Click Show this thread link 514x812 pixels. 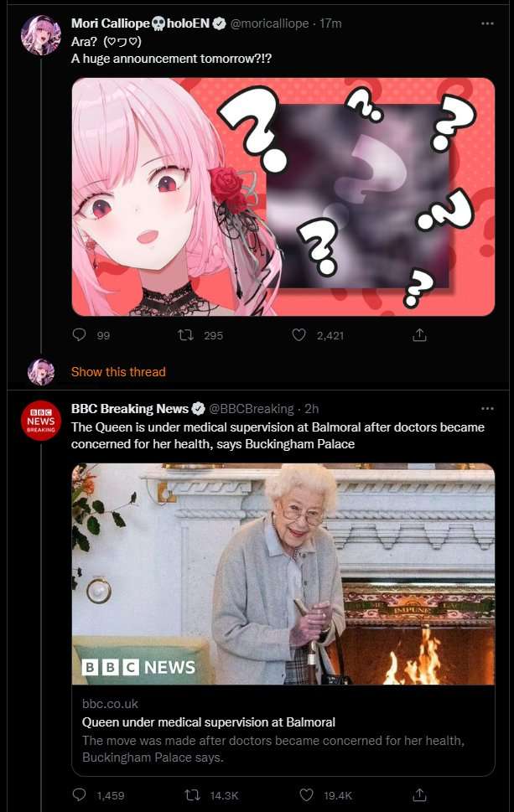[x=118, y=372]
